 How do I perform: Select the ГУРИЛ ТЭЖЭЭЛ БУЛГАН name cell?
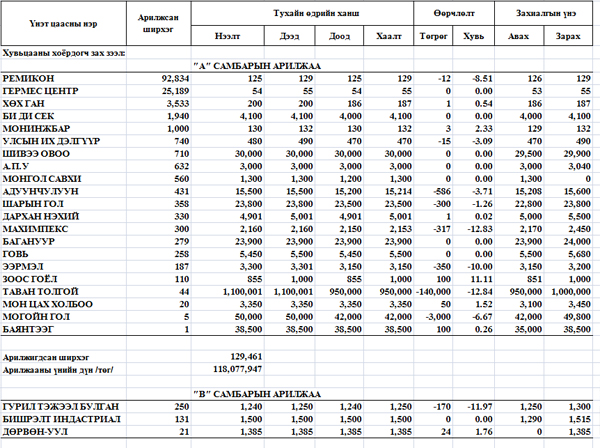coord(62,407)
